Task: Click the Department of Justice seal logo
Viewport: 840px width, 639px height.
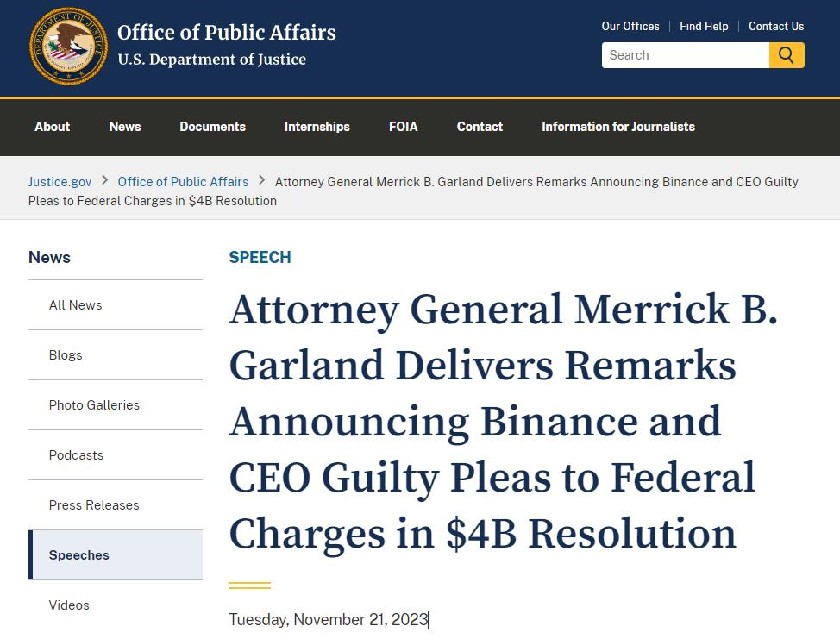Action: (x=69, y=46)
